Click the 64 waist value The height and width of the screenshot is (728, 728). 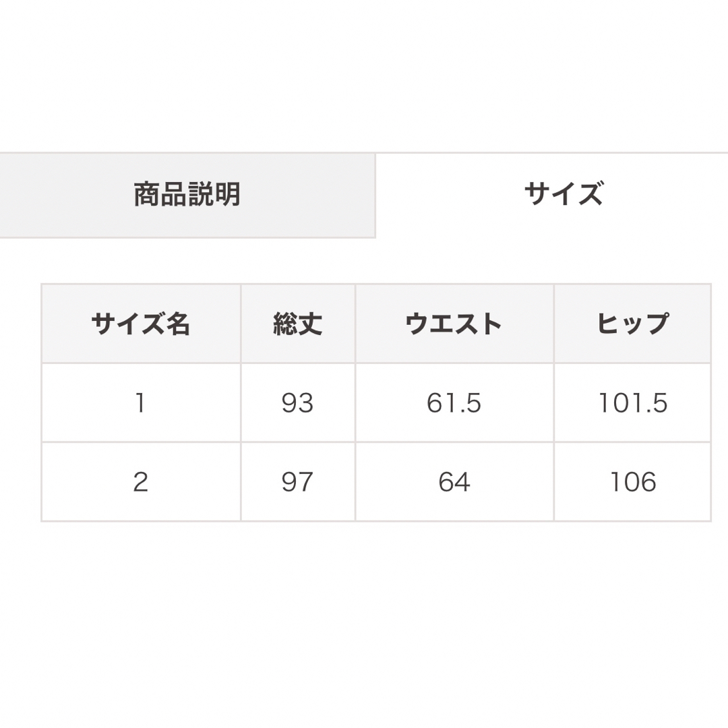tap(454, 482)
